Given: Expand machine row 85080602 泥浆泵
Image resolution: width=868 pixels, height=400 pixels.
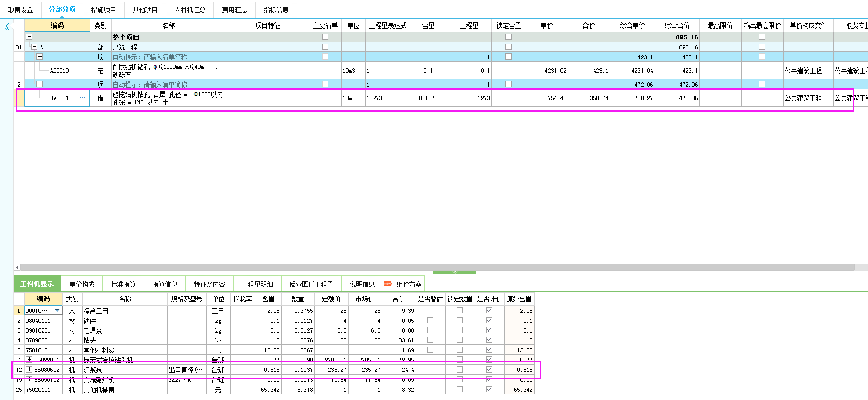Looking at the screenshot, I should point(30,369).
